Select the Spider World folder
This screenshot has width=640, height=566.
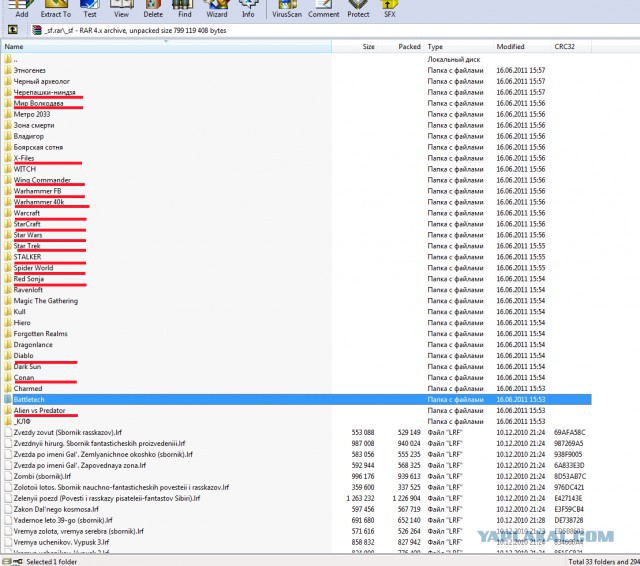[x=297, y=268]
